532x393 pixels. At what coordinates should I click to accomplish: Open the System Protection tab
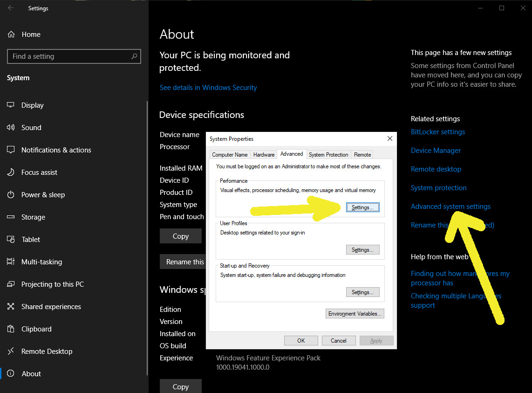point(328,155)
